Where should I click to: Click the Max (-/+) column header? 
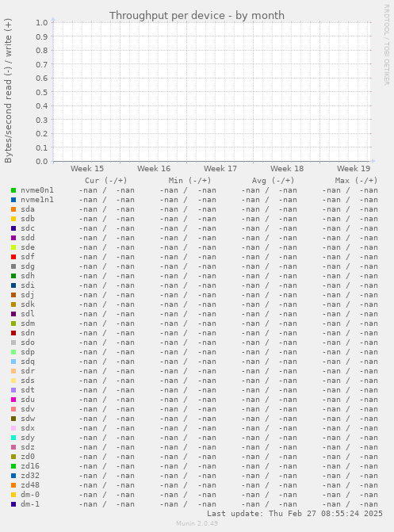(x=356, y=181)
